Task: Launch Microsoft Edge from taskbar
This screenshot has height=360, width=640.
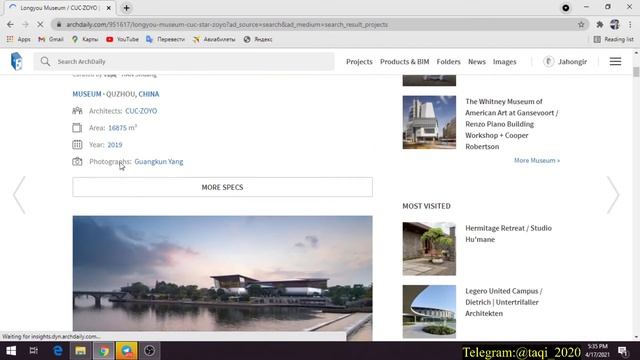Action: pyautogui.click(x=58, y=351)
